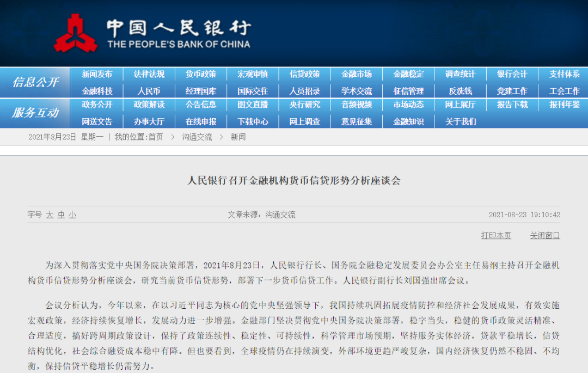588x373 pixels.
Task: Set font size to 大
Action: pyautogui.click(x=50, y=215)
